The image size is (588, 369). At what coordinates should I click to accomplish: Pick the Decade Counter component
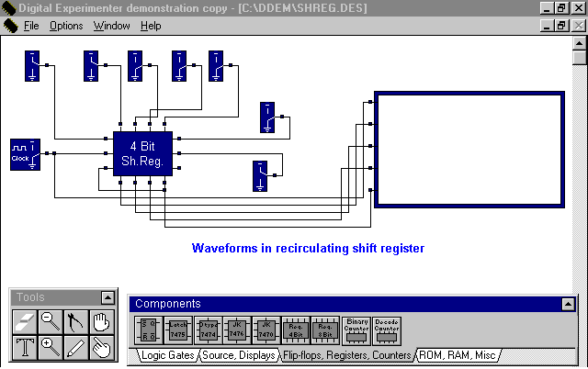point(386,329)
